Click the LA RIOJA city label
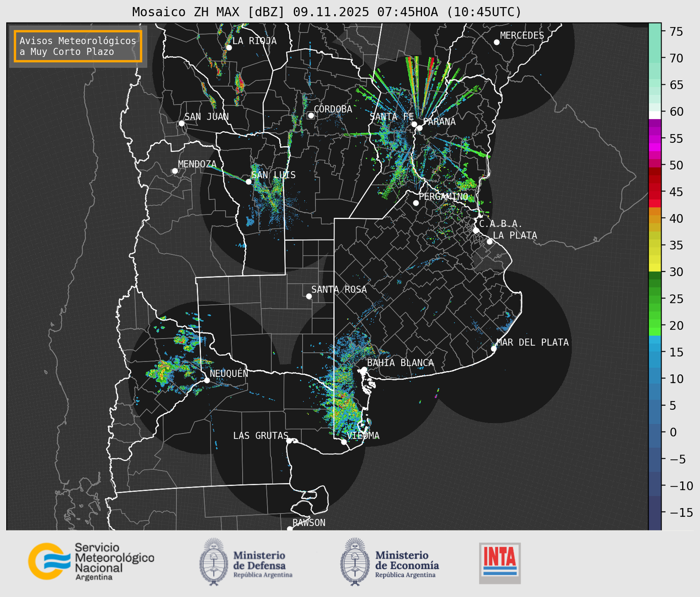Screen dimensions: 700x597 click(254, 41)
